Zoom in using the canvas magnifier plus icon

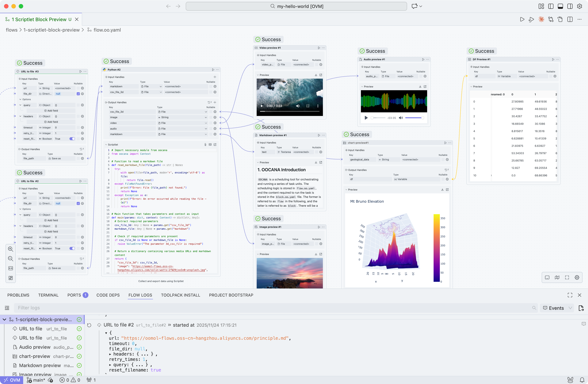[10, 249]
